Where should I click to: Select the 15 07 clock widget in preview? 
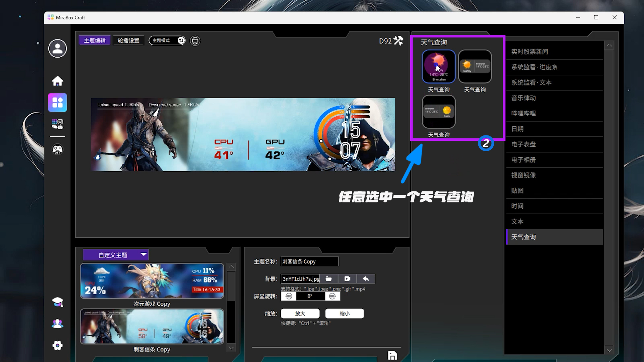click(351, 140)
